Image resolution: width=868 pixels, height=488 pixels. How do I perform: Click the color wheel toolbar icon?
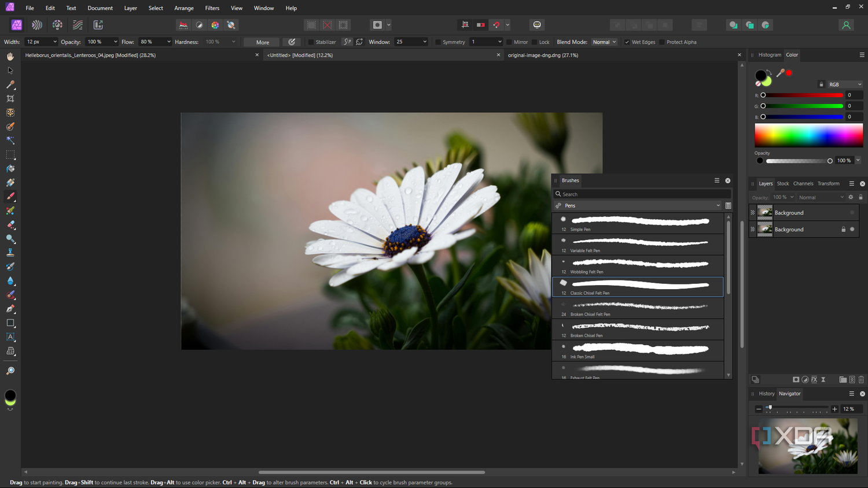click(x=215, y=25)
